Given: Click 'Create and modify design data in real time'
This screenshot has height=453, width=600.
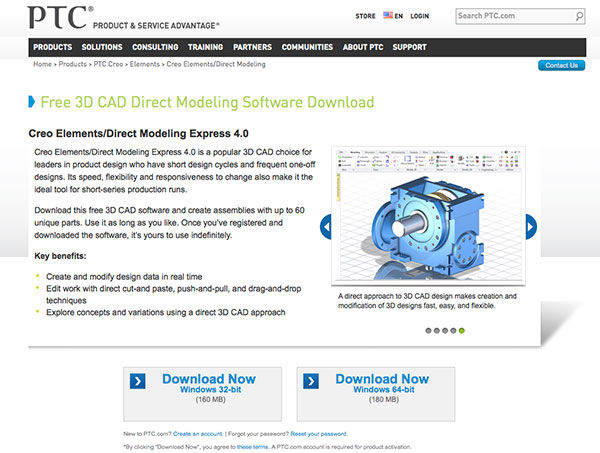Looking at the screenshot, I should tap(124, 277).
